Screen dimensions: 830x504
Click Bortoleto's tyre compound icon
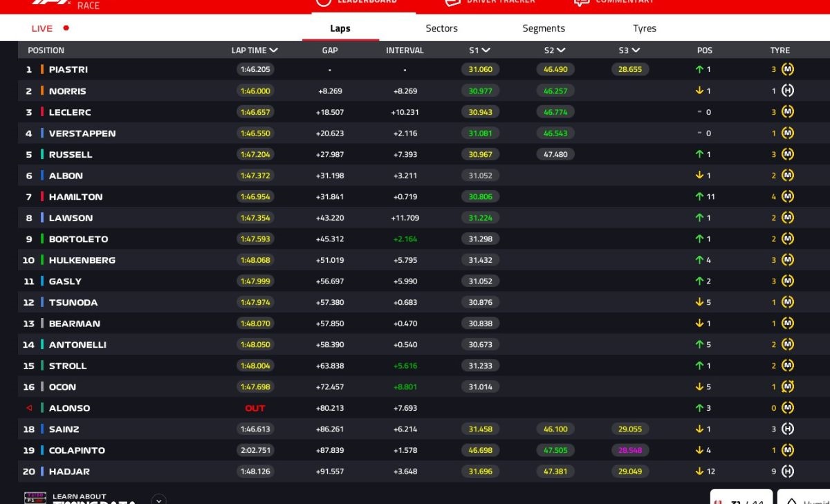point(787,239)
